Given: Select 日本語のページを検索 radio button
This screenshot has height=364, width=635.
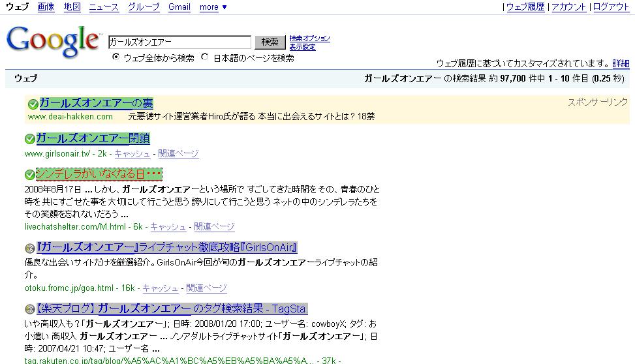Looking at the screenshot, I should tap(205, 57).
